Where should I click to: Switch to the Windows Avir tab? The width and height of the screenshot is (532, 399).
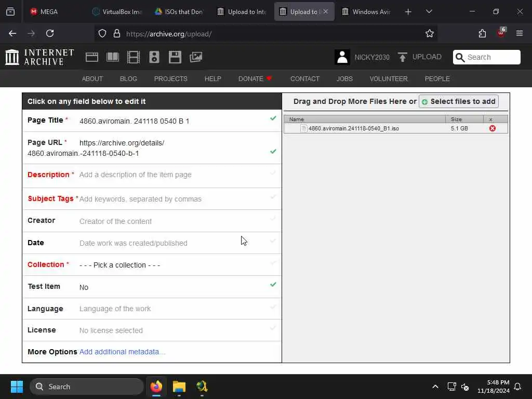(x=367, y=12)
